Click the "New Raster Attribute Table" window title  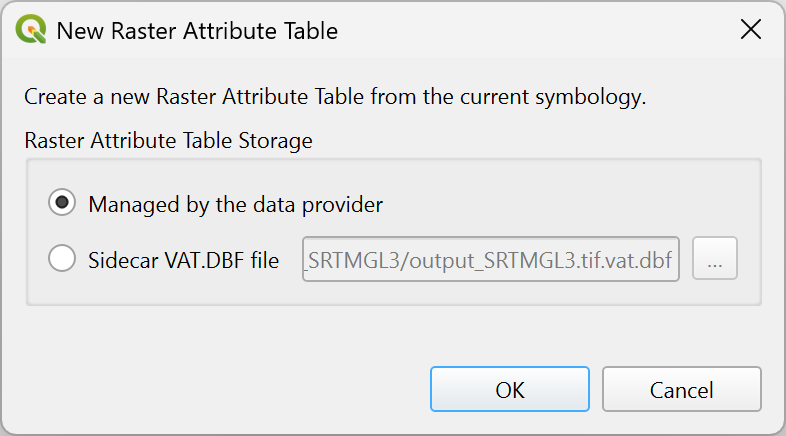click(x=197, y=31)
